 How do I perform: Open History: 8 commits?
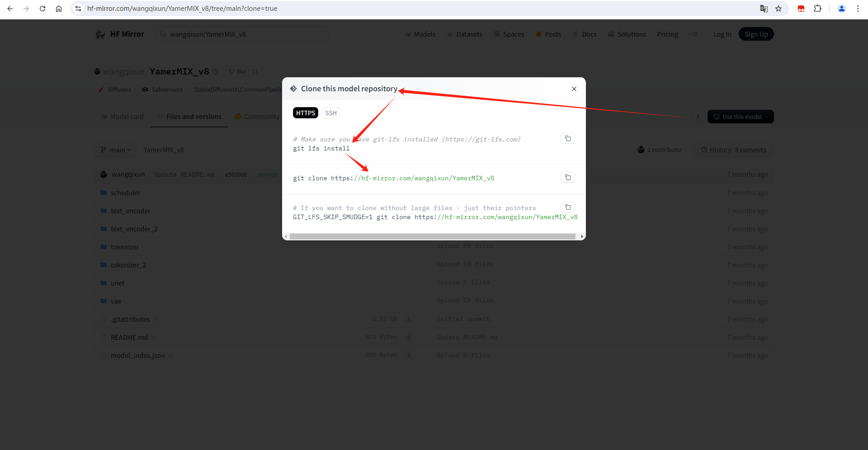point(733,150)
